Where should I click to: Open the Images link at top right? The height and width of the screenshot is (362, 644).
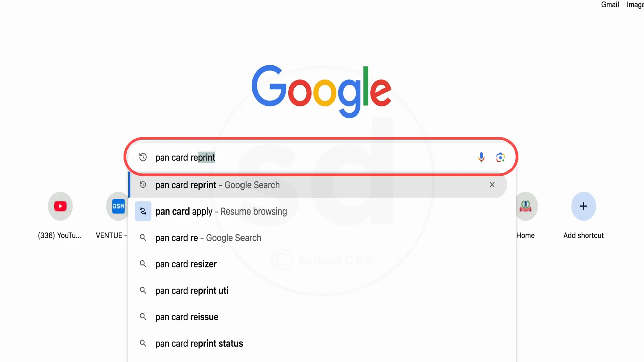tap(635, 5)
